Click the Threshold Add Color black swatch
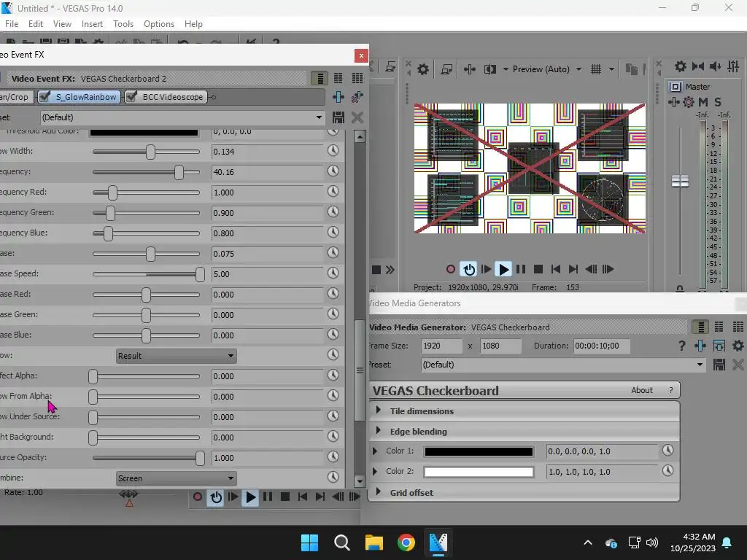The width and height of the screenshot is (747, 560). click(144, 132)
